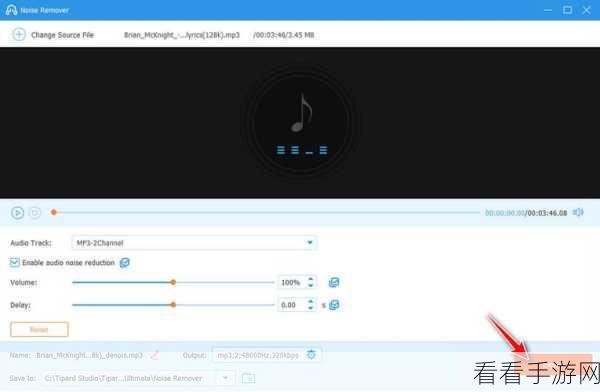
Task: Click the Volume slider handle
Action: 173,283
